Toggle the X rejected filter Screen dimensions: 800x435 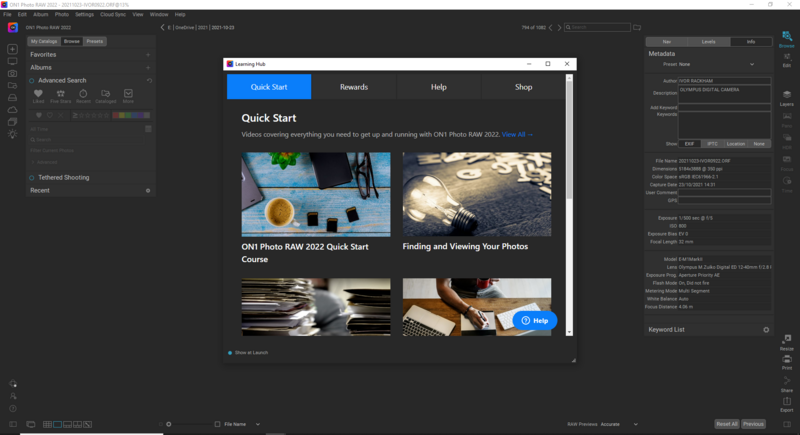(x=61, y=115)
